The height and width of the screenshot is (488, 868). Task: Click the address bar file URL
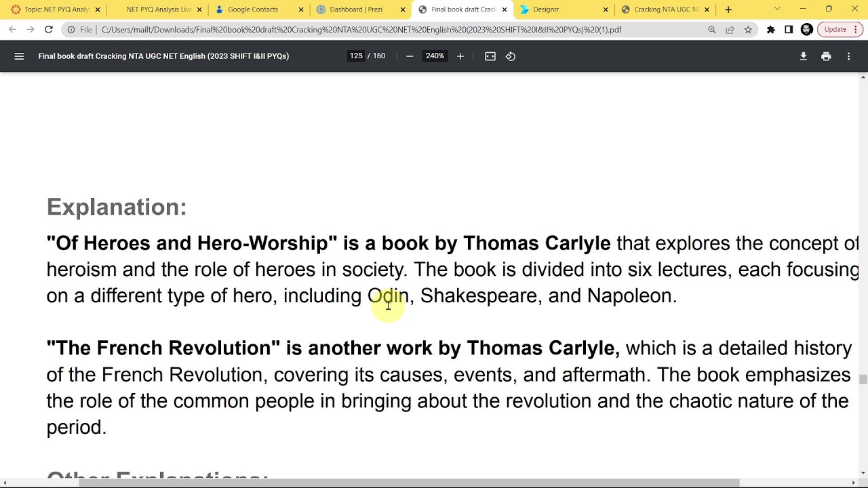pos(361,30)
